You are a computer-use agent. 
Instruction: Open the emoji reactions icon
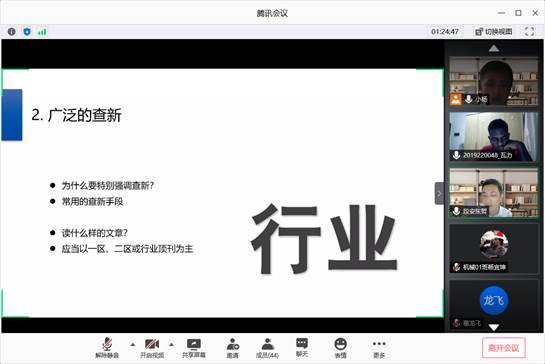340,348
